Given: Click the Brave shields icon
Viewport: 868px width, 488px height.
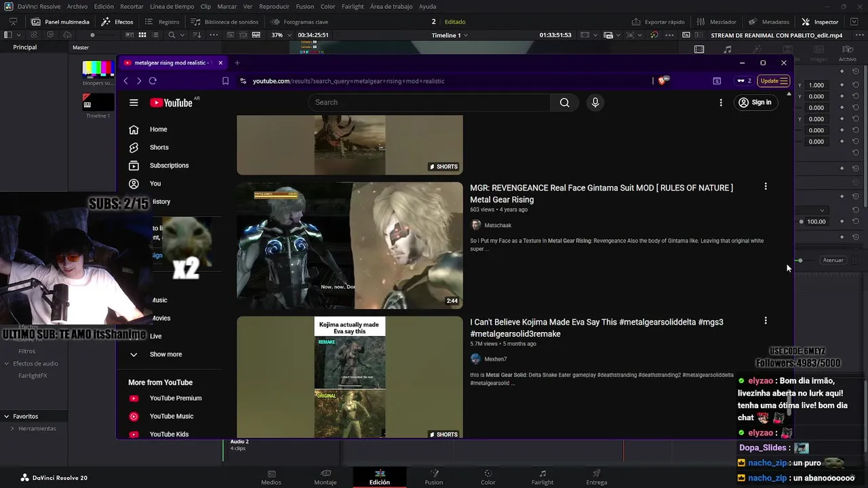Looking at the screenshot, I should tap(663, 81).
